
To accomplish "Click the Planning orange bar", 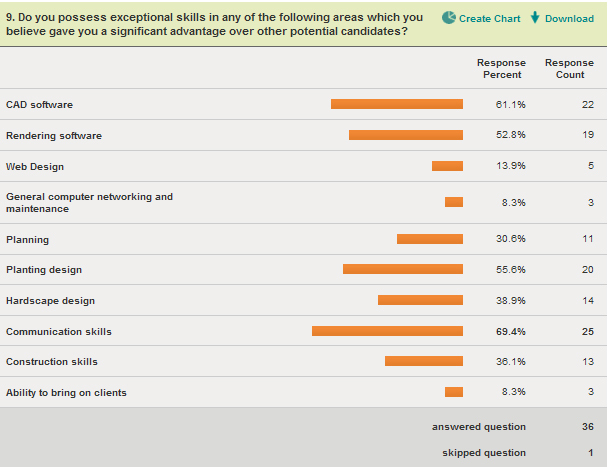I will tap(430, 239).
